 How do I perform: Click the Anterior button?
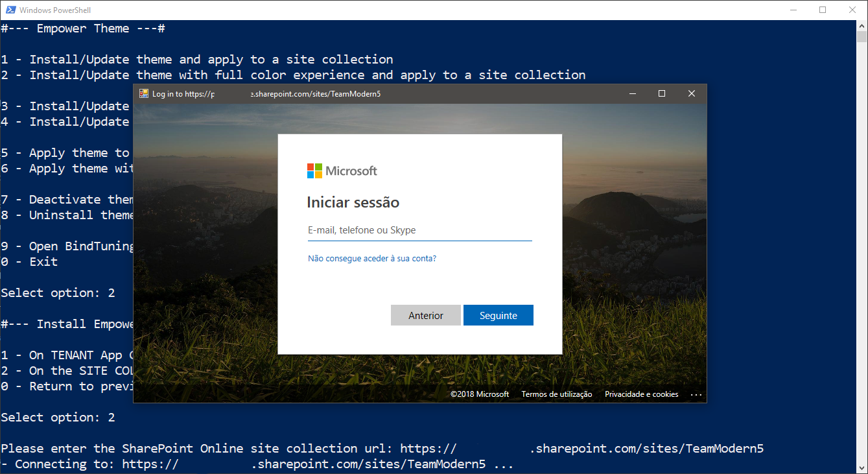tap(426, 315)
